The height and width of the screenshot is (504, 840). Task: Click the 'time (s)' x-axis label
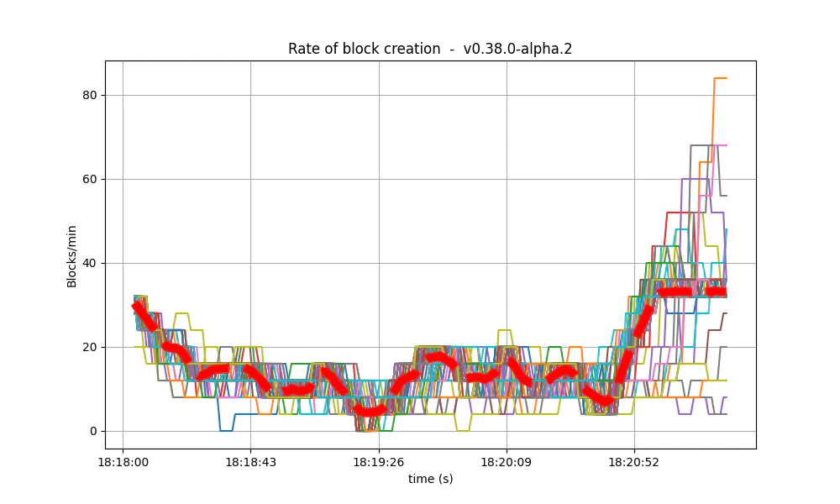(430, 477)
